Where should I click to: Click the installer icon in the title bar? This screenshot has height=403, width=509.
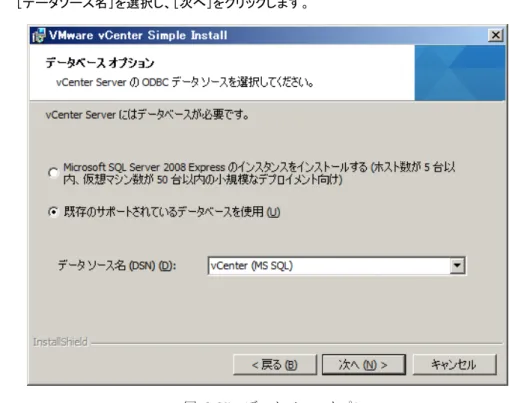coord(39,36)
